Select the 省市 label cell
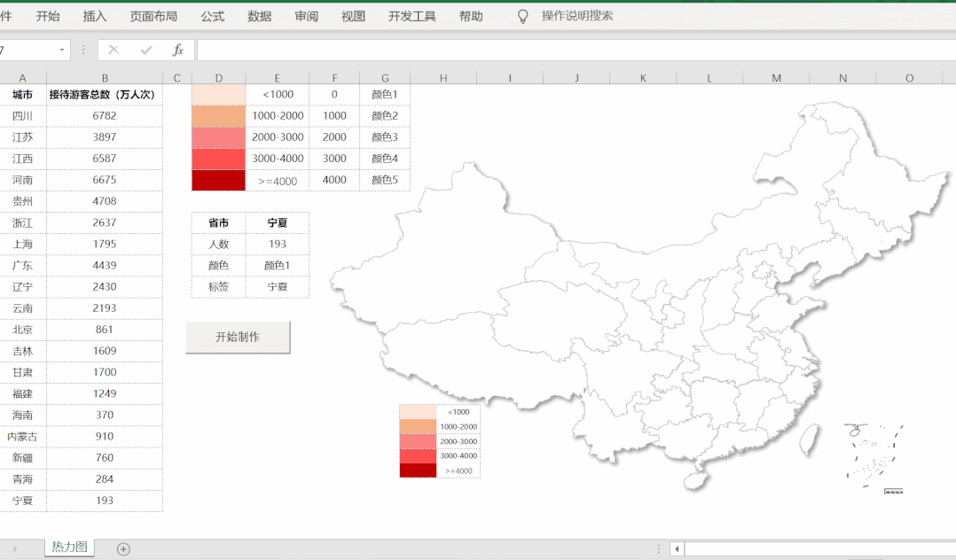 click(218, 223)
